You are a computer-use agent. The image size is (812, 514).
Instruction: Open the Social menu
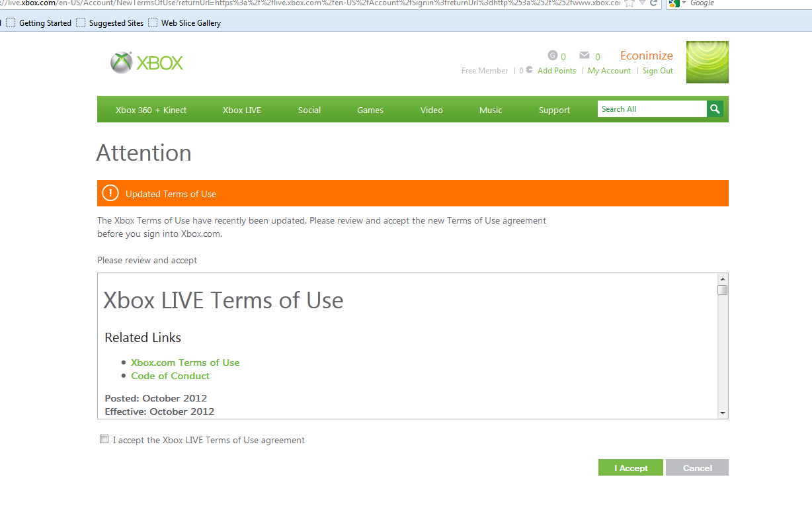click(x=309, y=110)
